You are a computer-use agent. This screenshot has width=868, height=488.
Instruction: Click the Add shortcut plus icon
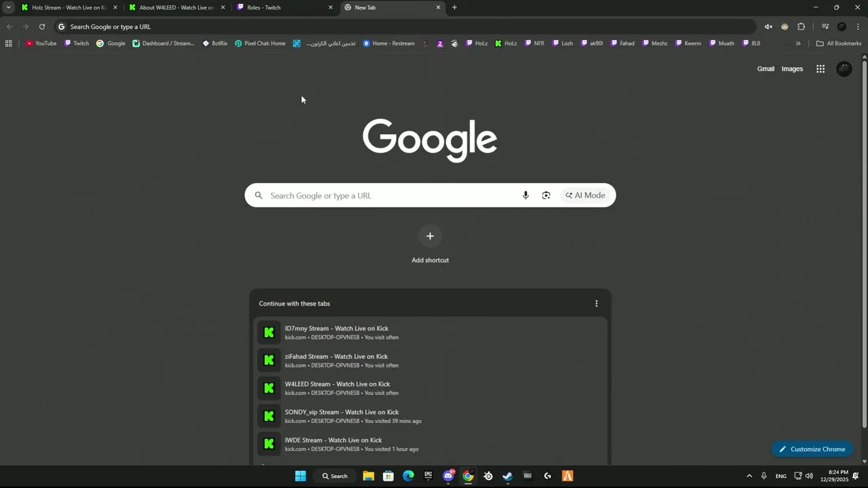tap(430, 236)
